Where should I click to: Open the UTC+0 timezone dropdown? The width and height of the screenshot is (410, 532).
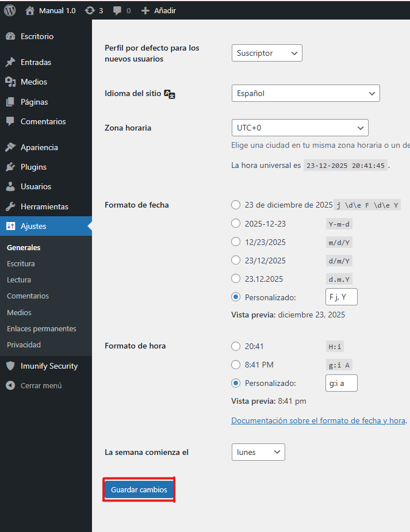point(300,128)
